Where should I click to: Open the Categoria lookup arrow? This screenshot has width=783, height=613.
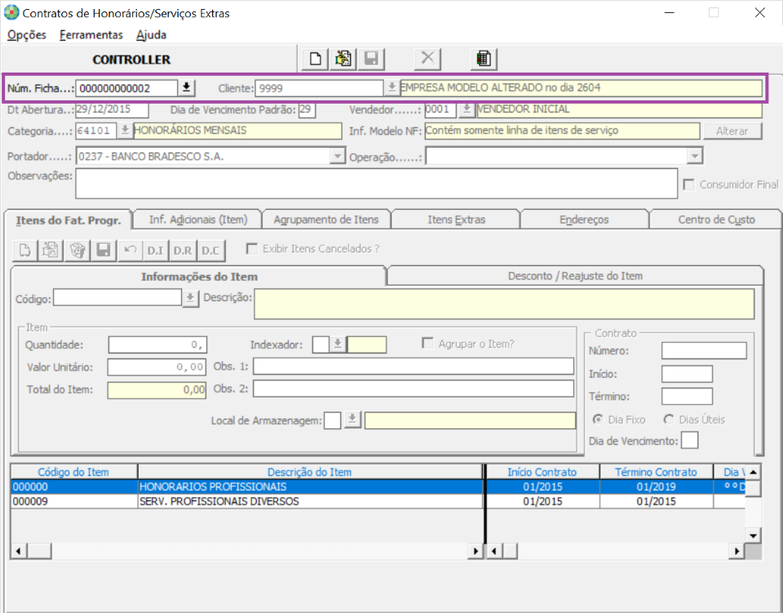click(x=125, y=131)
